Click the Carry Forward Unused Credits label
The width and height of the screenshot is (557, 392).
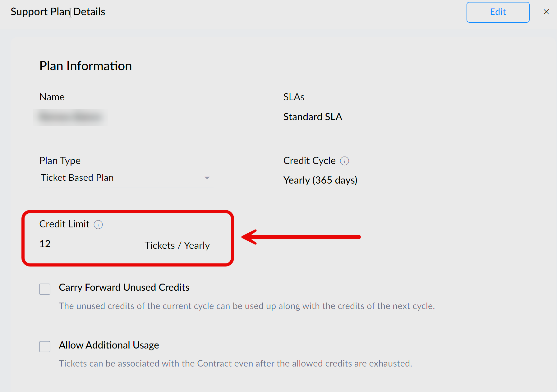124,288
